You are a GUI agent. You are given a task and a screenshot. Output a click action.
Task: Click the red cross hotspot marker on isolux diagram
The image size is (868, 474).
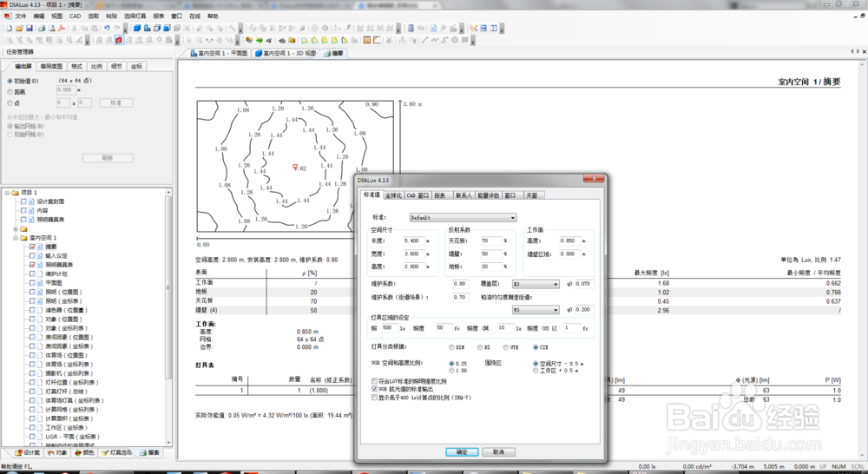coord(296,166)
